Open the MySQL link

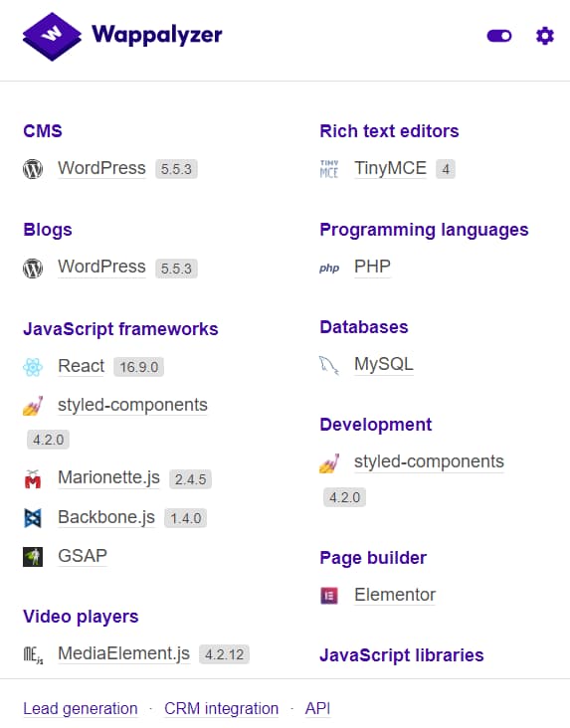coord(384,364)
